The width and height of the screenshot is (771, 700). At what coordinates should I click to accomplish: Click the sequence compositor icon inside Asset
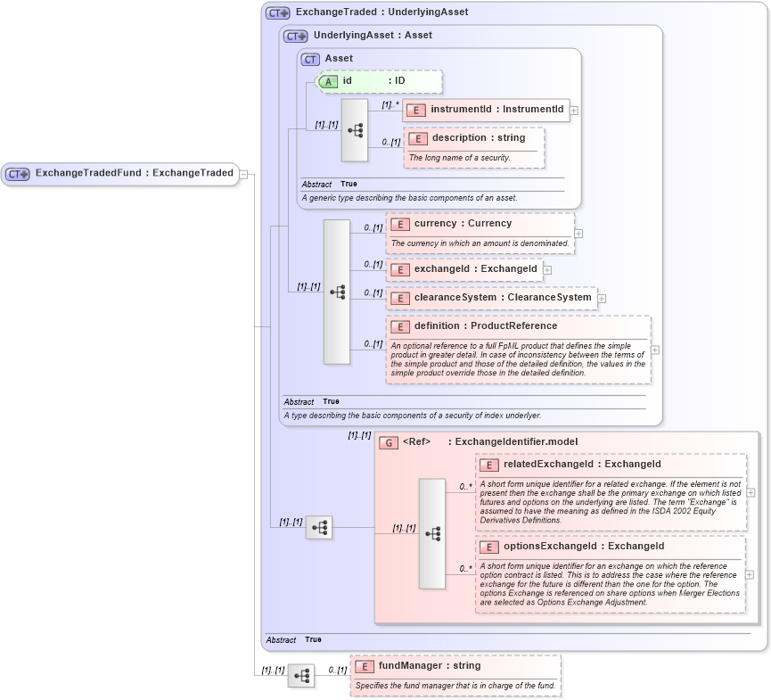355,130
